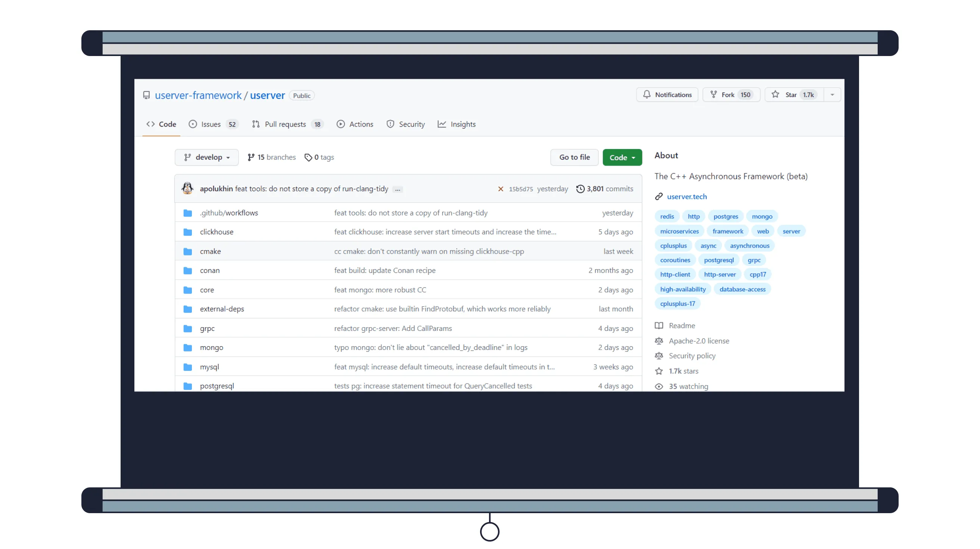Open commit hash 15b5d75

point(521,189)
